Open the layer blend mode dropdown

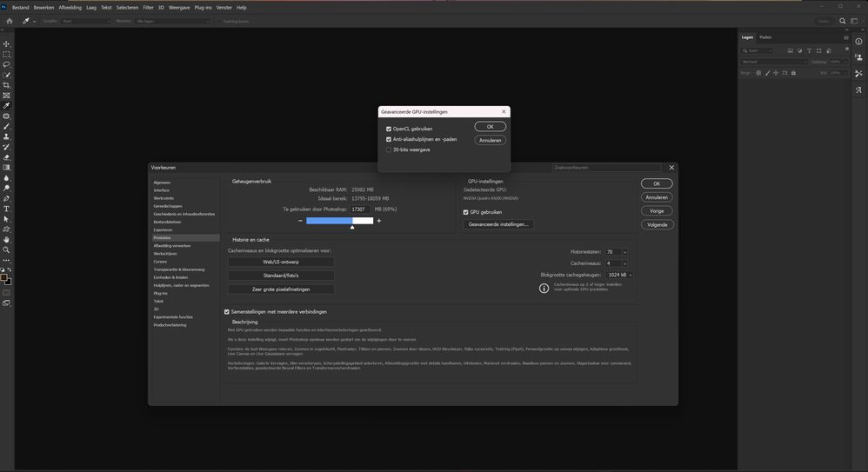(774, 62)
